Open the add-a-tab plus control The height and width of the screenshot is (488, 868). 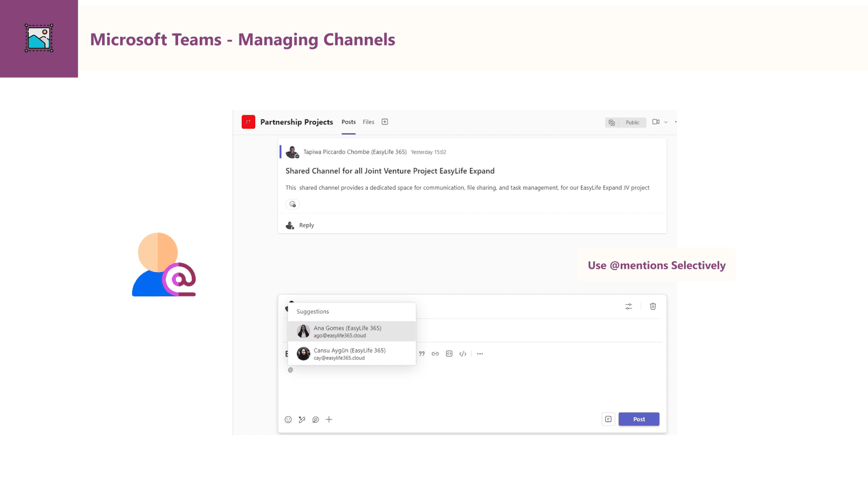[x=385, y=121]
